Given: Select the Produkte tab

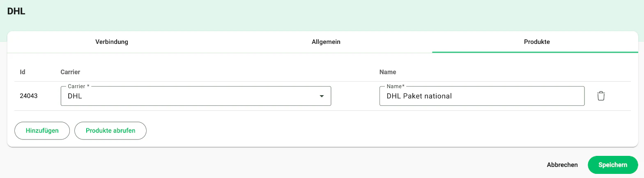Looking at the screenshot, I should click(537, 42).
